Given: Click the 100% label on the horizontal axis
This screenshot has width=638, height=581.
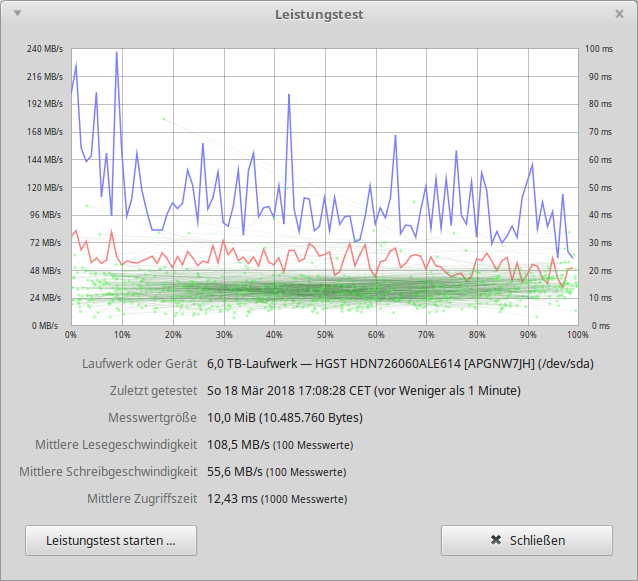Looking at the screenshot, I should pyautogui.click(x=575, y=336).
